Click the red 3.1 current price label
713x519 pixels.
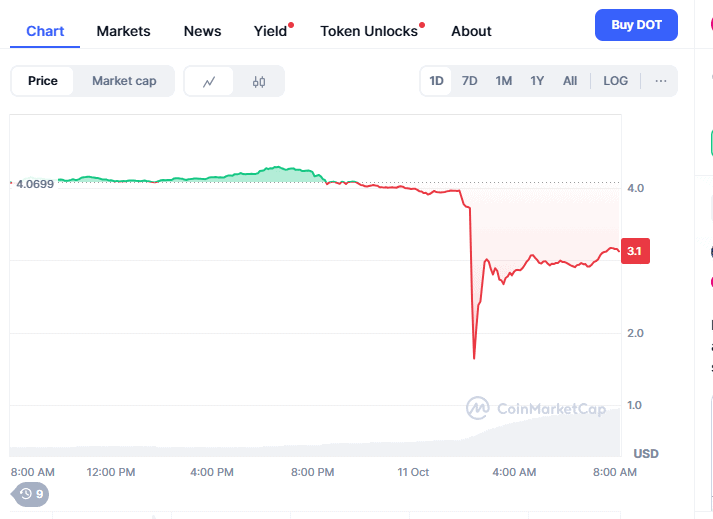tap(635, 252)
